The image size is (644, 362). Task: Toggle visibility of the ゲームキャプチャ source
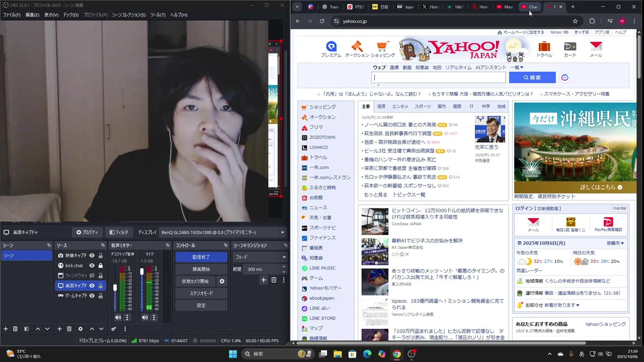click(x=92, y=296)
